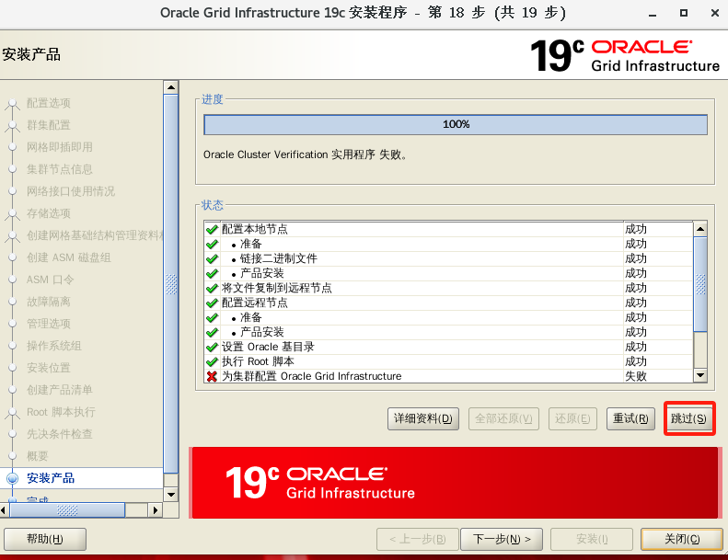This screenshot has width=728, height=560.
Task: Click the 重试(R) retry button
Action: click(630, 418)
